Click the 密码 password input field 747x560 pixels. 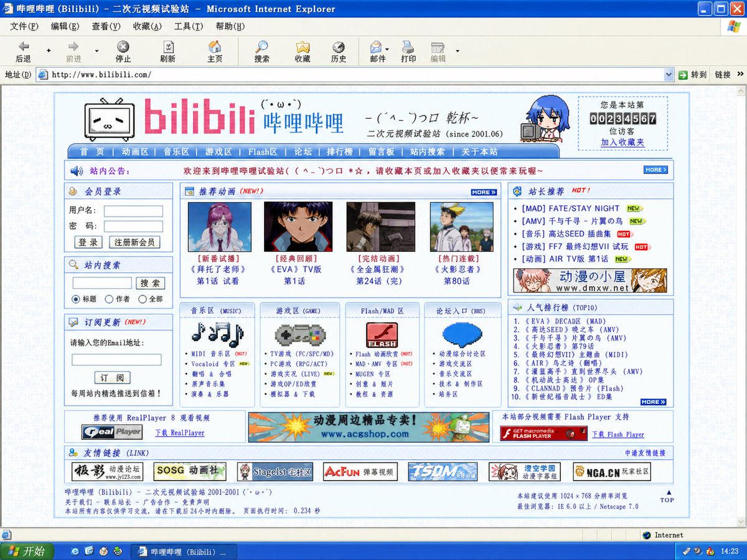click(x=133, y=226)
